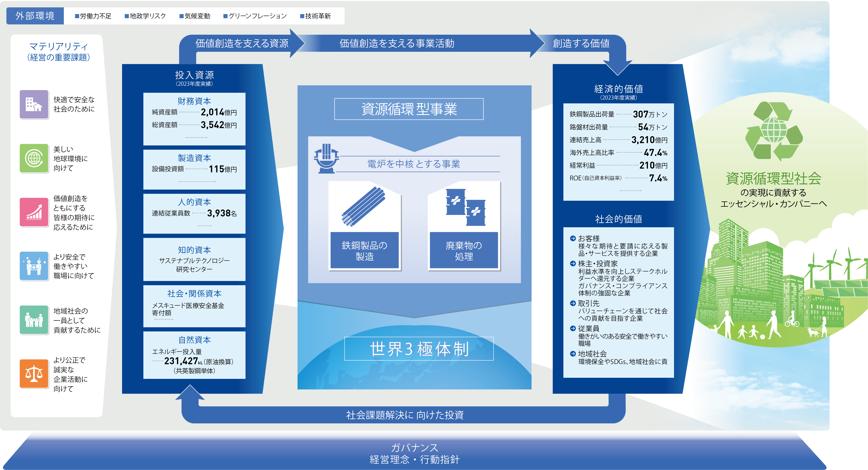Click the 財務資本 heading
Image resolution: width=868 pixels, height=470 pixels.
tap(194, 101)
